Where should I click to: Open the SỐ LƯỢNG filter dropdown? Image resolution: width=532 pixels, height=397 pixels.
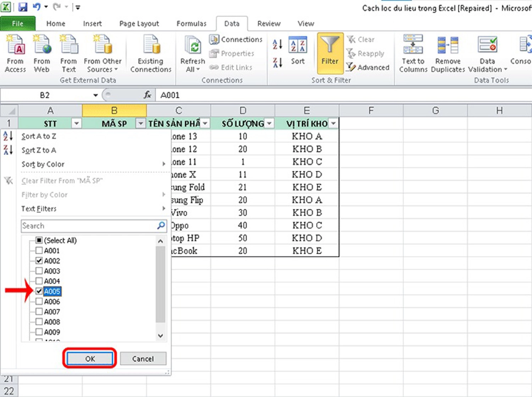[269, 123]
